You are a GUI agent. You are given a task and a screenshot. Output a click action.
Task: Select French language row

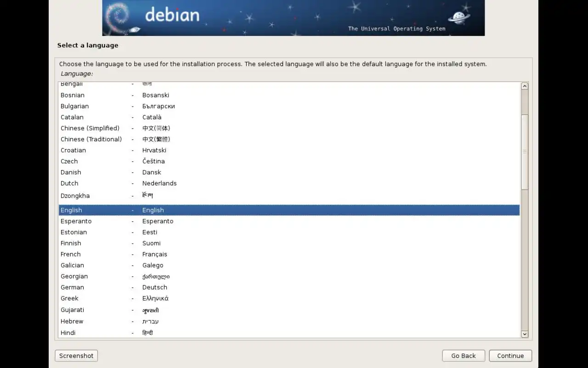[289, 254]
